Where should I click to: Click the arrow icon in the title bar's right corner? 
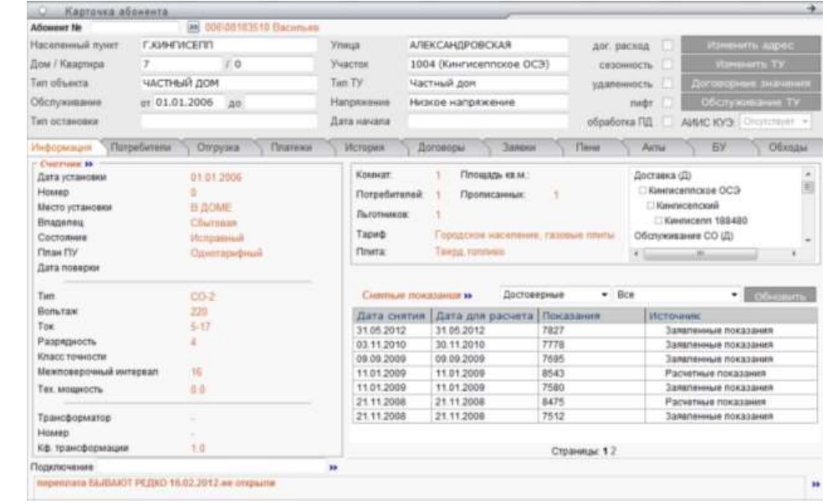click(x=810, y=8)
